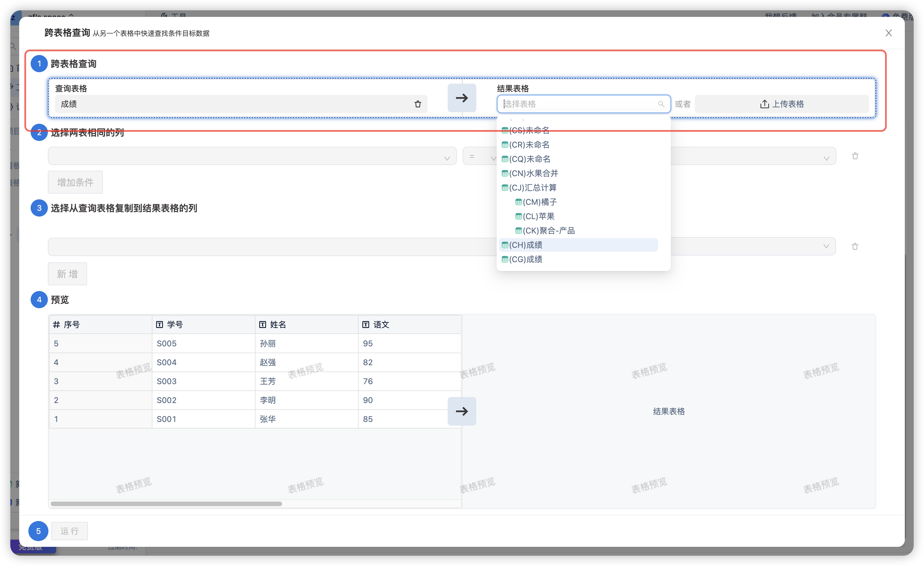Click the name cell 李明
This screenshot has height=566, width=924.
point(306,400)
